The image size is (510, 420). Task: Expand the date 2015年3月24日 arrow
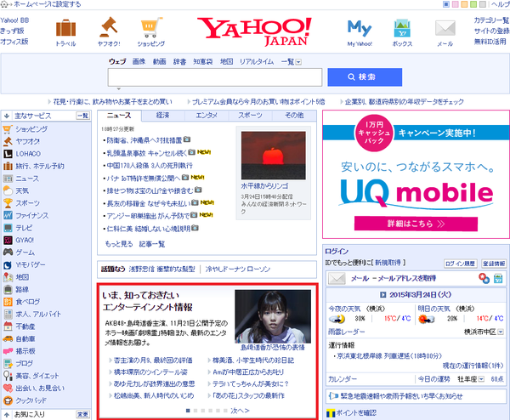pos(382,295)
